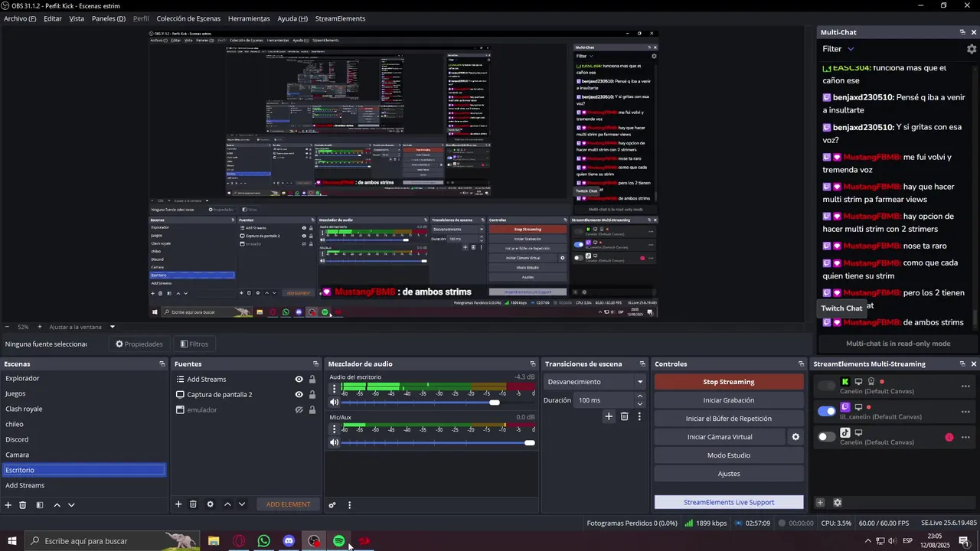Screen dimensions: 980x551
Task: Open more options for TikTok Canelin output
Action: point(965,437)
